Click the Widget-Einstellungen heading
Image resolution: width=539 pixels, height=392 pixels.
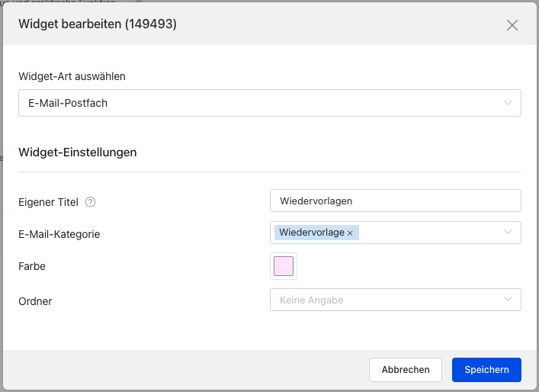[78, 153]
